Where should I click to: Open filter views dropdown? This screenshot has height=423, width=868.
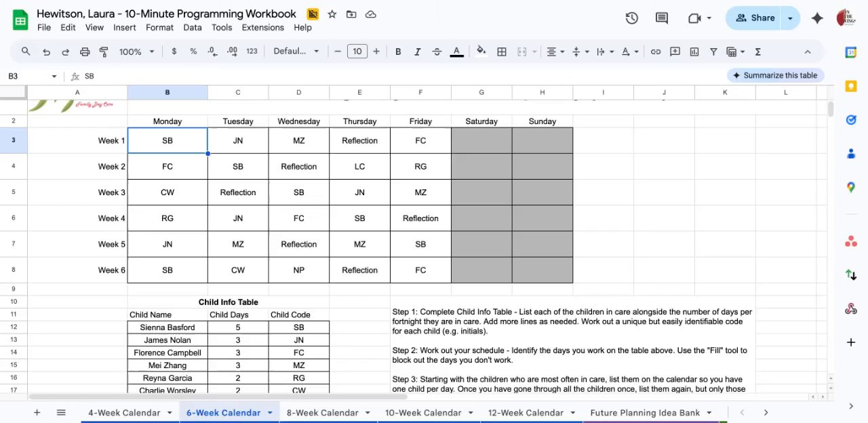[x=736, y=52]
